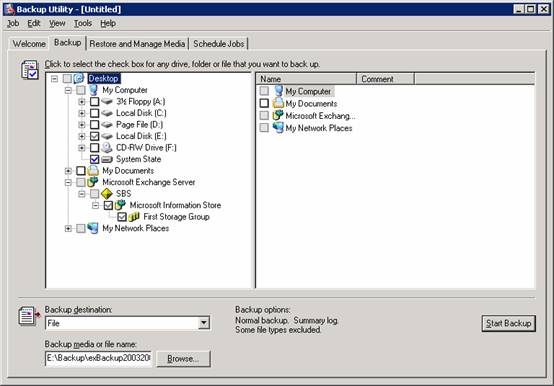Expand the 3½ Floppy (A:) node
Viewport: 554px width, 386px height.
[82, 102]
